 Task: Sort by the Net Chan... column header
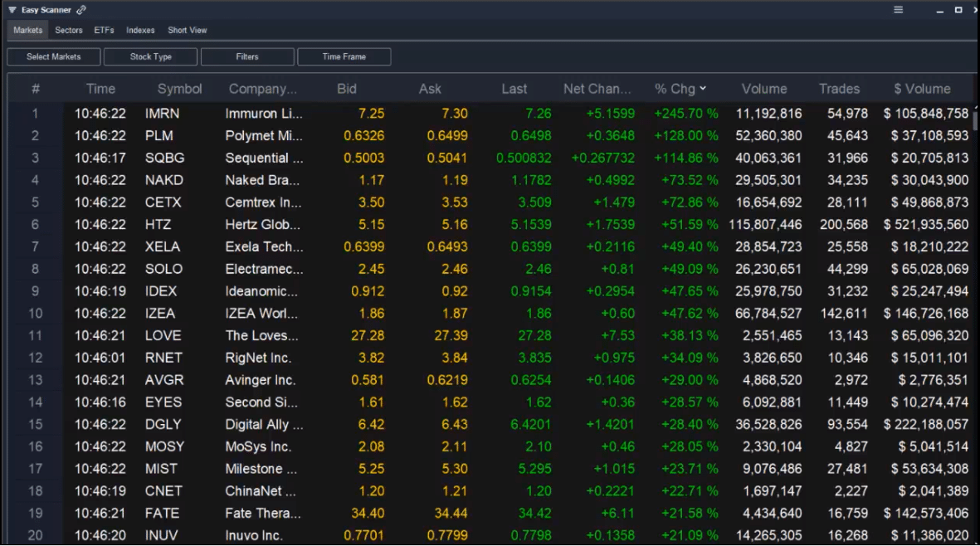point(597,89)
